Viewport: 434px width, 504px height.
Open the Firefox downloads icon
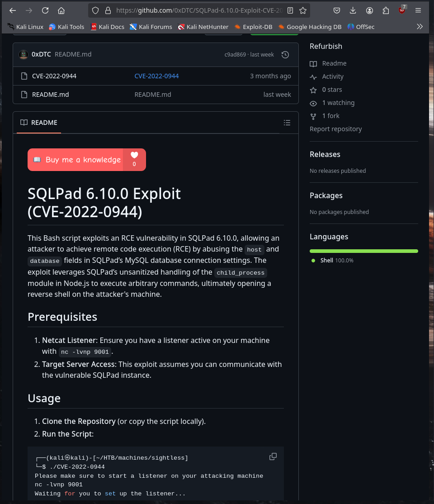coord(353,10)
